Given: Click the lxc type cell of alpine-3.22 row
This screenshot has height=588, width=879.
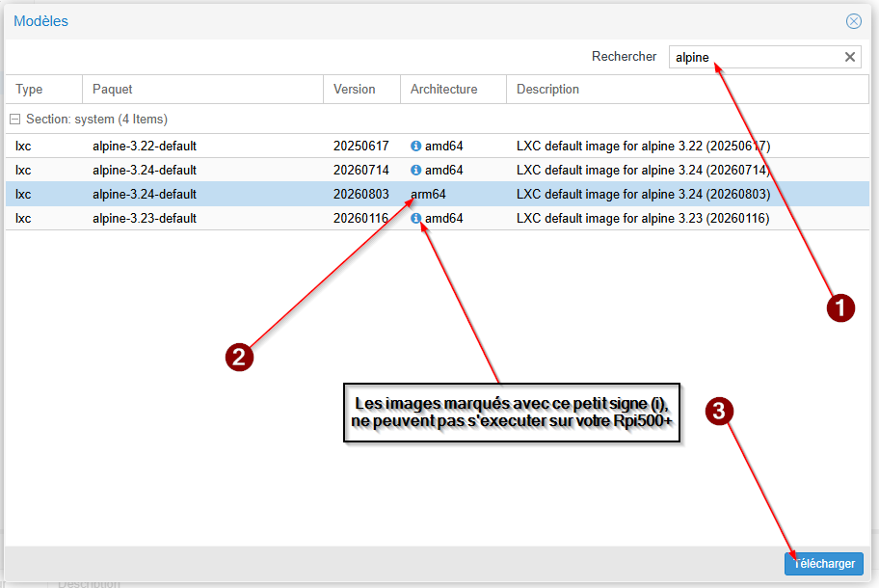Looking at the screenshot, I should coord(23,146).
